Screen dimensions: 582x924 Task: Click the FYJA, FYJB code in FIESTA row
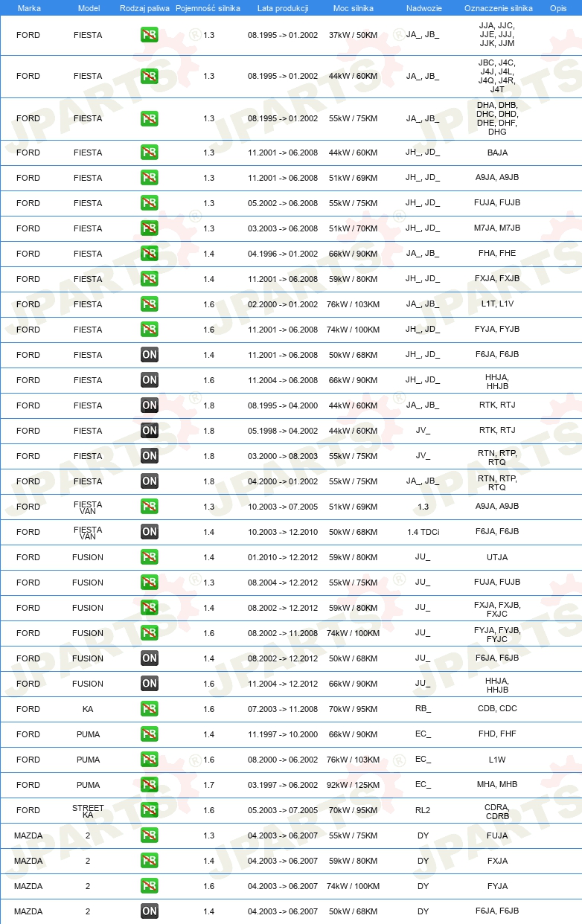click(497, 330)
